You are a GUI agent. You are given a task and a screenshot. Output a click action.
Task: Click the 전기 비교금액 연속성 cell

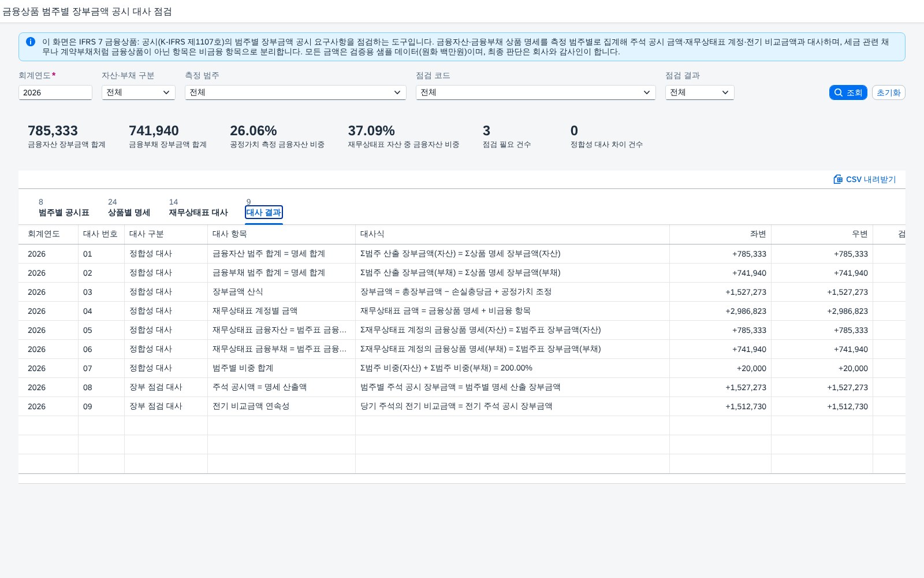coord(281,406)
